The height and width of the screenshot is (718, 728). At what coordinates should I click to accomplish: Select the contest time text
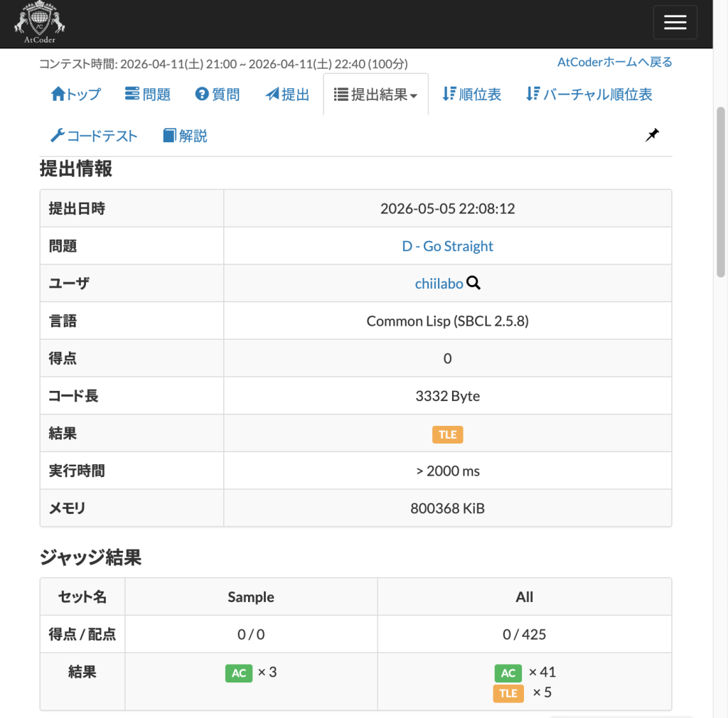click(223, 64)
